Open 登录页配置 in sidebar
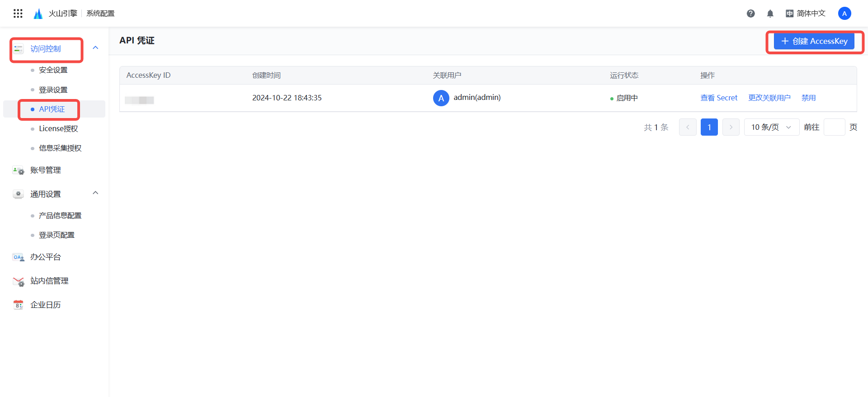Screen dimensions: 868x397 tap(57, 235)
